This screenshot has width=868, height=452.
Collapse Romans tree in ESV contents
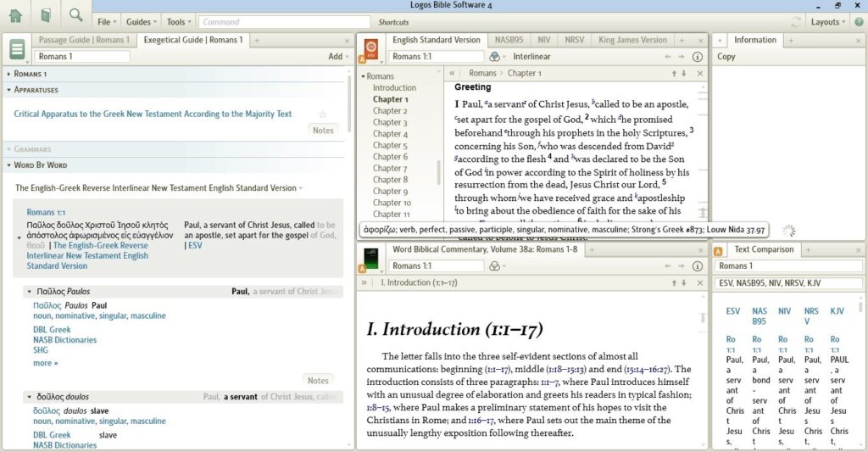coord(363,76)
